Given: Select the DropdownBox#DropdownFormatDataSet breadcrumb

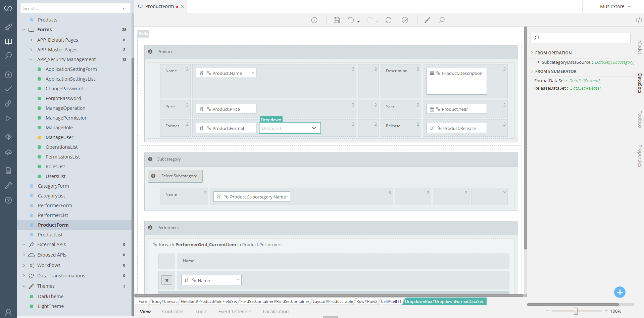Looking at the screenshot, I should coord(444,301).
